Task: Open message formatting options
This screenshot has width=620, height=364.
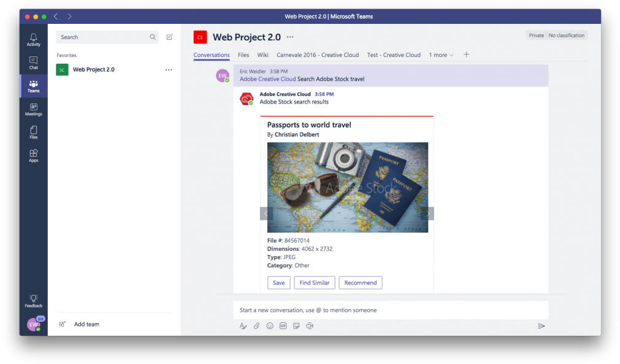Action: pyautogui.click(x=243, y=326)
